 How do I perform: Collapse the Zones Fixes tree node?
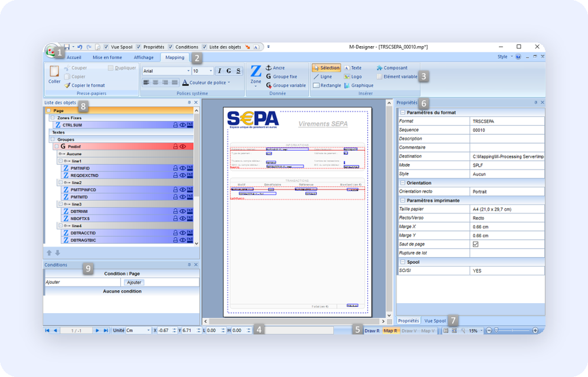53,118
